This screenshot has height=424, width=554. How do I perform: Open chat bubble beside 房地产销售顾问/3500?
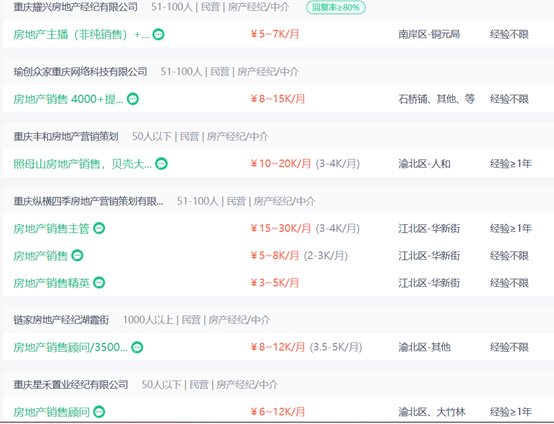(x=137, y=347)
